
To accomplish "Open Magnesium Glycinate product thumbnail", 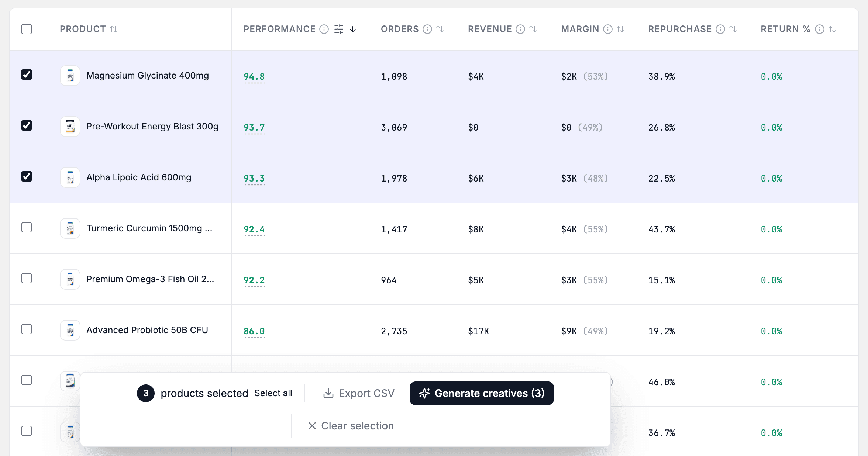I will 70,76.
